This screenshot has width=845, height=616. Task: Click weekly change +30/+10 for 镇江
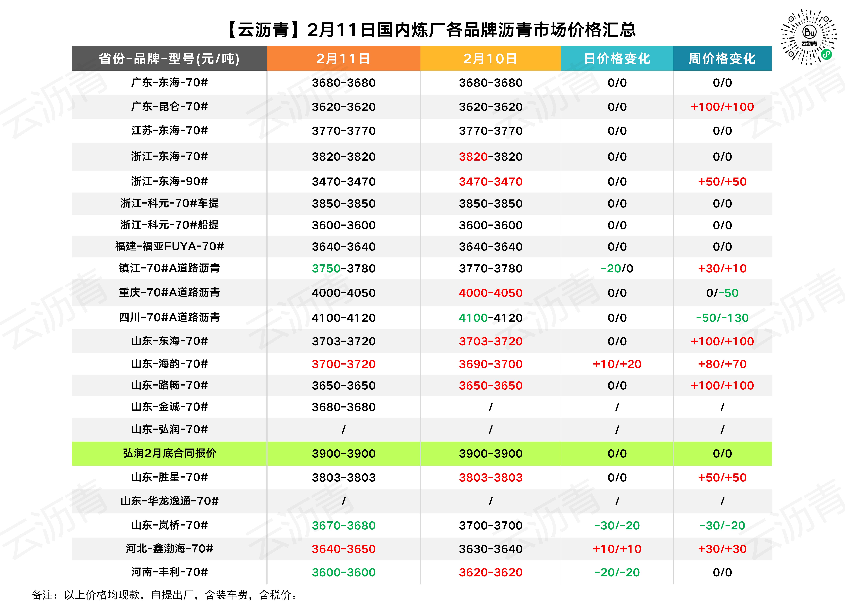pos(722,268)
